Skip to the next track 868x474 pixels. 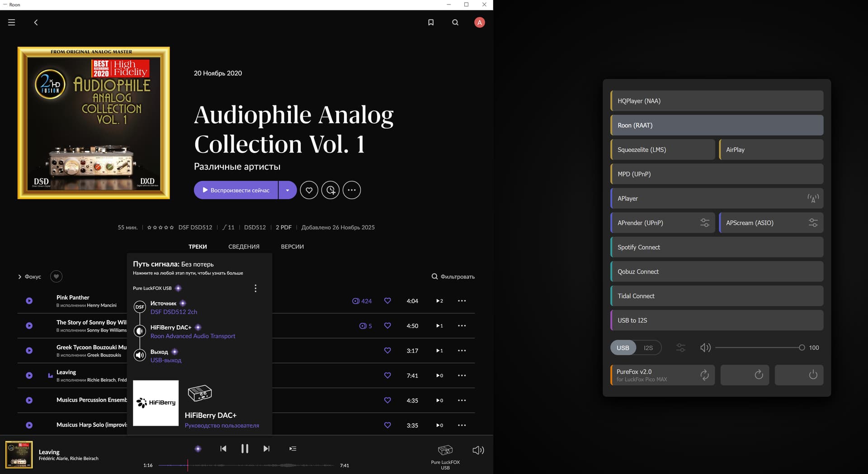266,449
